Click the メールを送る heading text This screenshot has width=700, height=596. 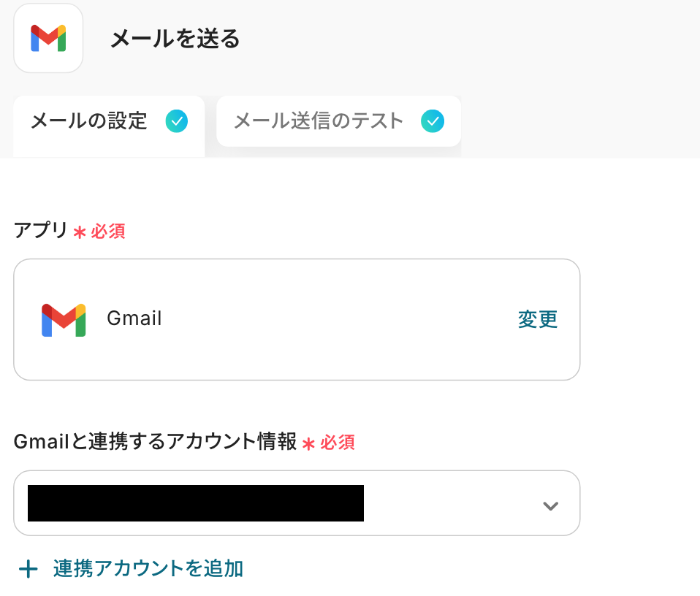175,39
